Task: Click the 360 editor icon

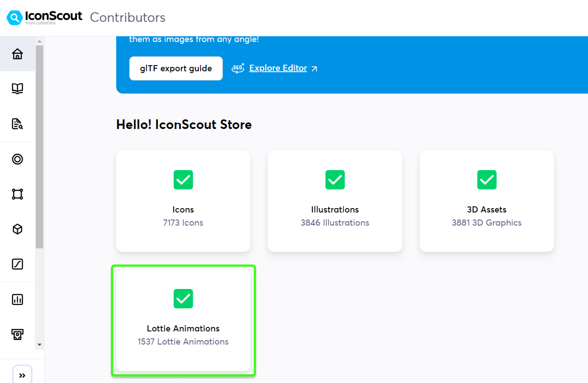Action: click(x=238, y=68)
